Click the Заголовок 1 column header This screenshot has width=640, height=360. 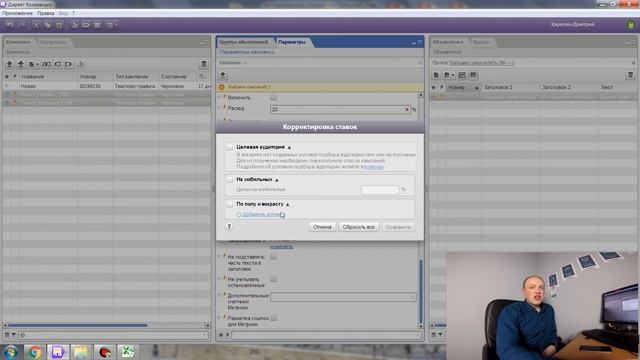(x=511, y=87)
